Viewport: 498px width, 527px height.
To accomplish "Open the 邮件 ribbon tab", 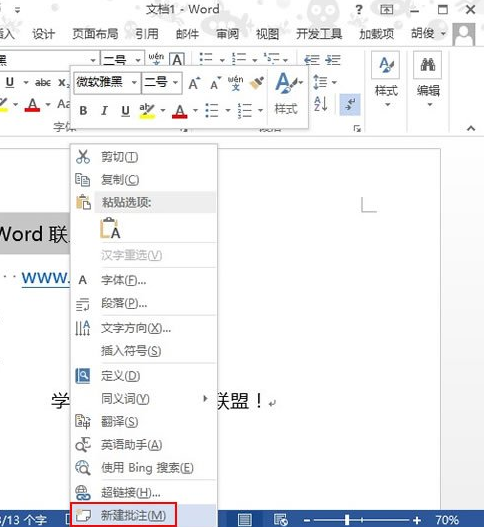I will (x=187, y=34).
